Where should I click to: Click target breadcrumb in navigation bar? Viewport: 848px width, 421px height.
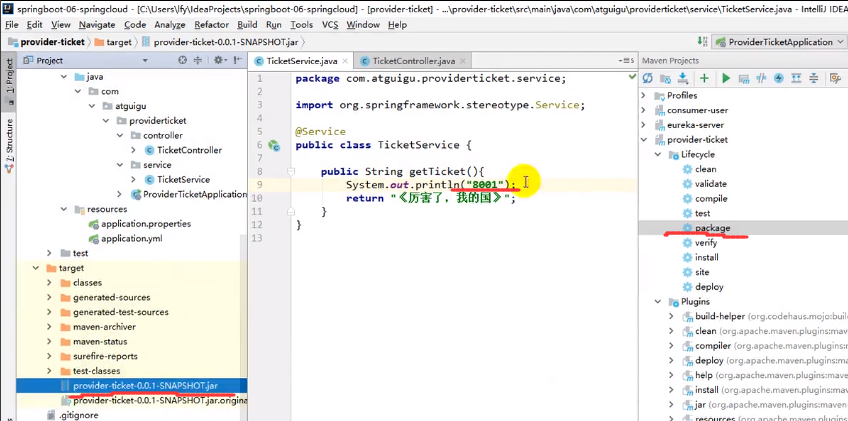tap(113, 42)
